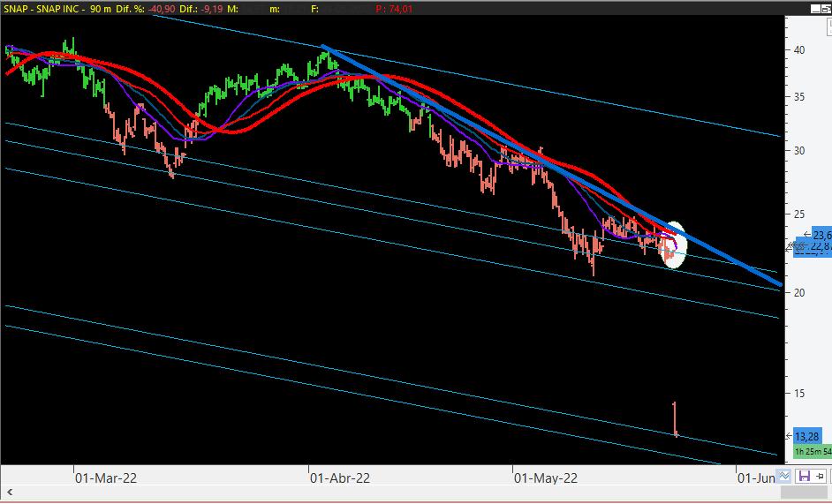Click the P : 74,01 value in header

[394, 9]
